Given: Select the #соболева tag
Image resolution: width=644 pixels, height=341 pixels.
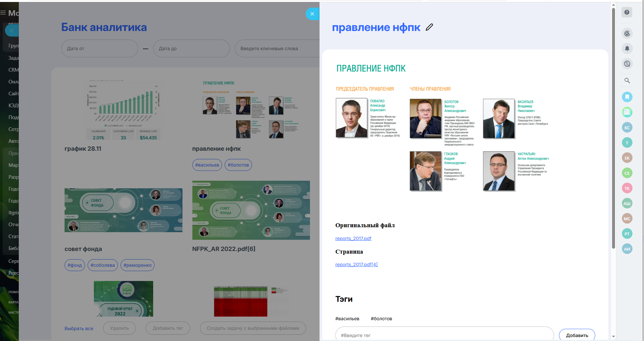Looking at the screenshot, I should [103, 265].
